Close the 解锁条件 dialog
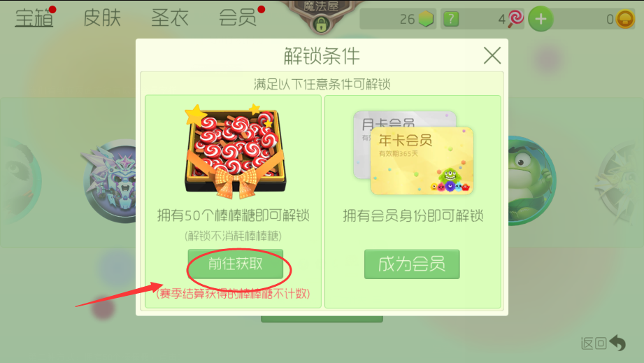The width and height of the screenshot is (644, 363). pos(492,55)
